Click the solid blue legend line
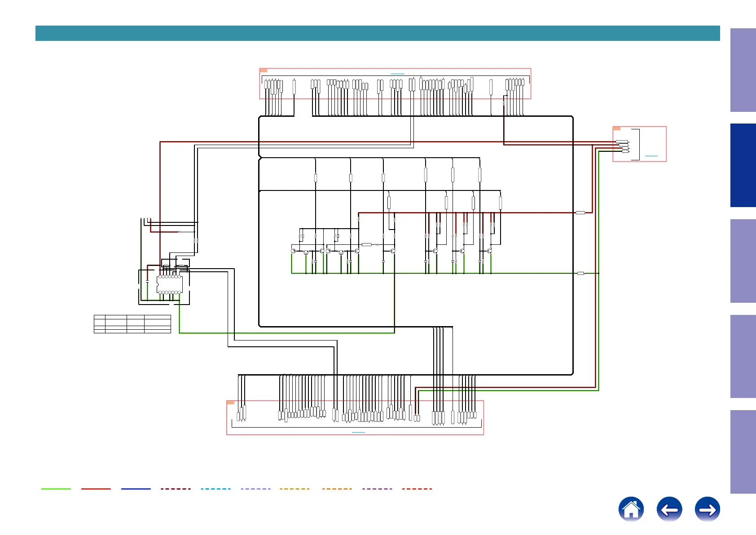 136,489
